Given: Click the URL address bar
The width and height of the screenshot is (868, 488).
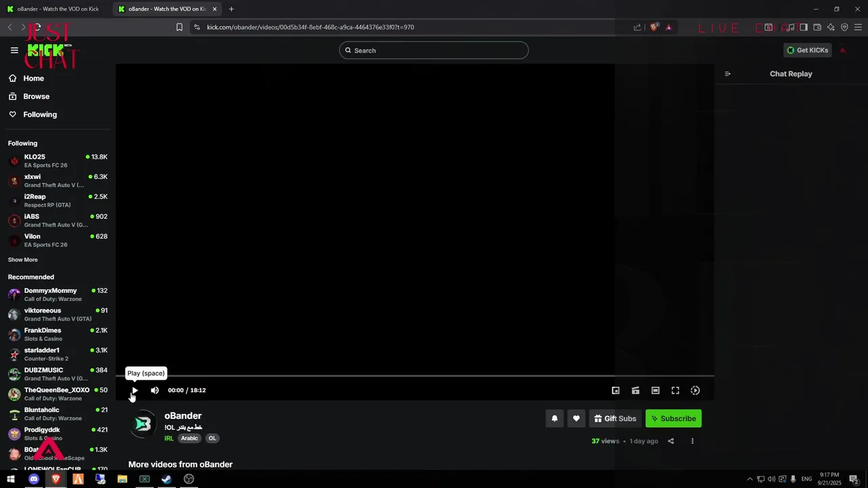Looking at the screenshot, I should click(407, 27).
